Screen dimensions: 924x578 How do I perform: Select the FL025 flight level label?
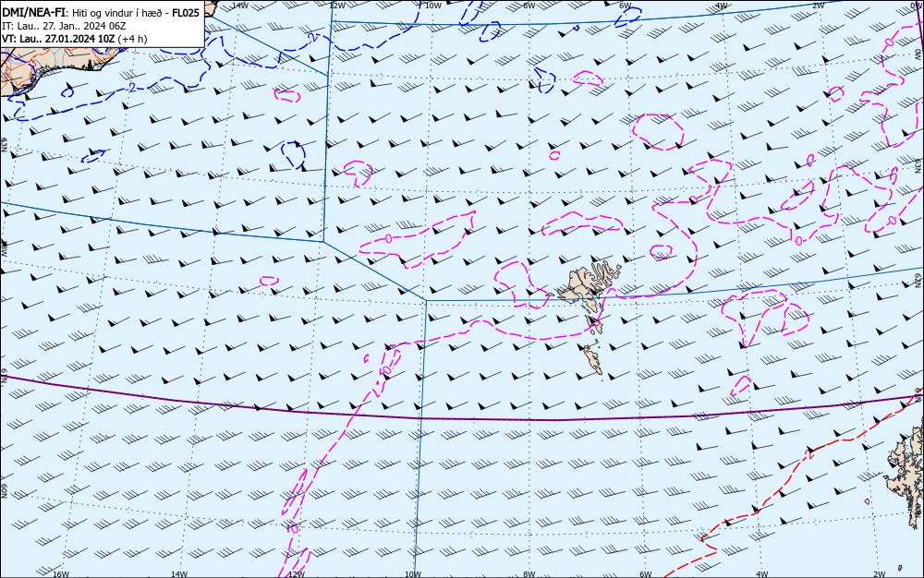(x=186, y=12)
